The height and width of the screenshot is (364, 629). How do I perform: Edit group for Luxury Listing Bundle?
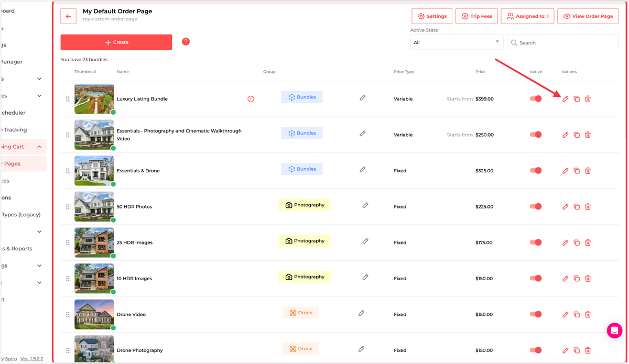click(362, 97)
